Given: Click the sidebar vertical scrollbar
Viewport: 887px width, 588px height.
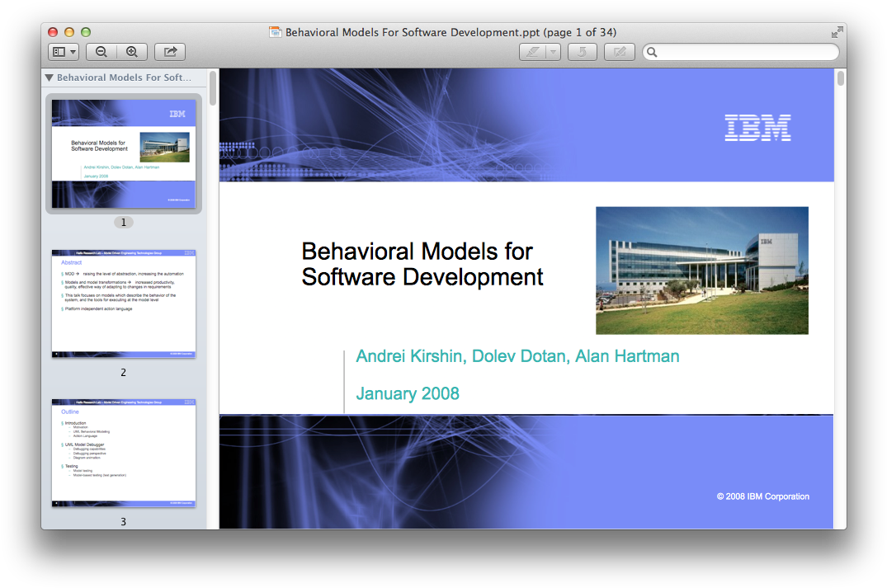Looking at the screenshot, I should (x=213, y=88).
